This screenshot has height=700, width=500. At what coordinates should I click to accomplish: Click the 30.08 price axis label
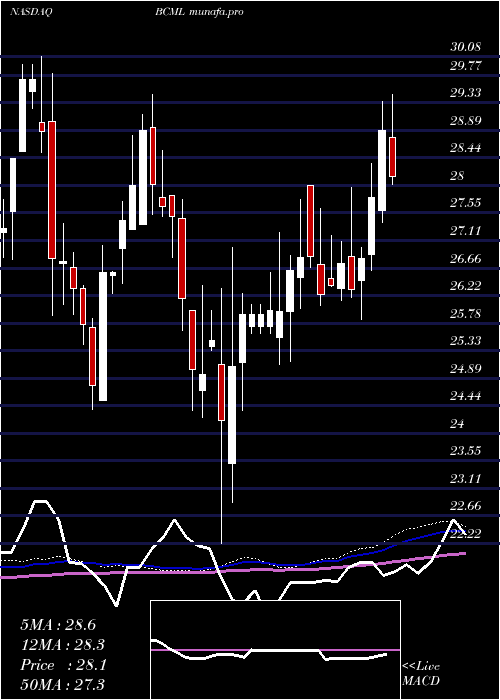(x=465, y=47)
